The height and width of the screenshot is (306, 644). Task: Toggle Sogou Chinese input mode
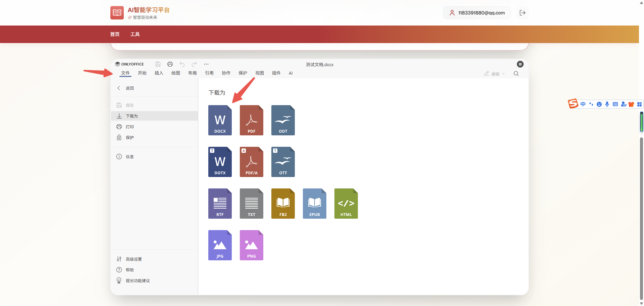coord(583,104)
